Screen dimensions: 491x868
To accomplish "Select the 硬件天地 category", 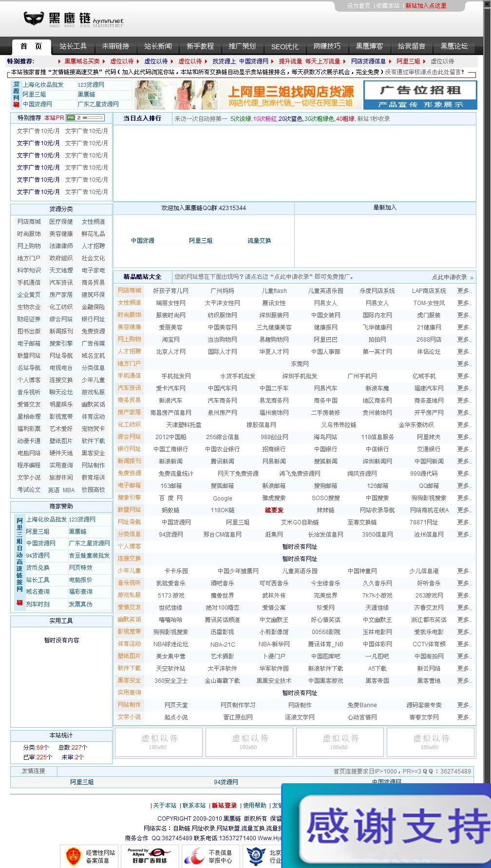I will click(61, 453).
